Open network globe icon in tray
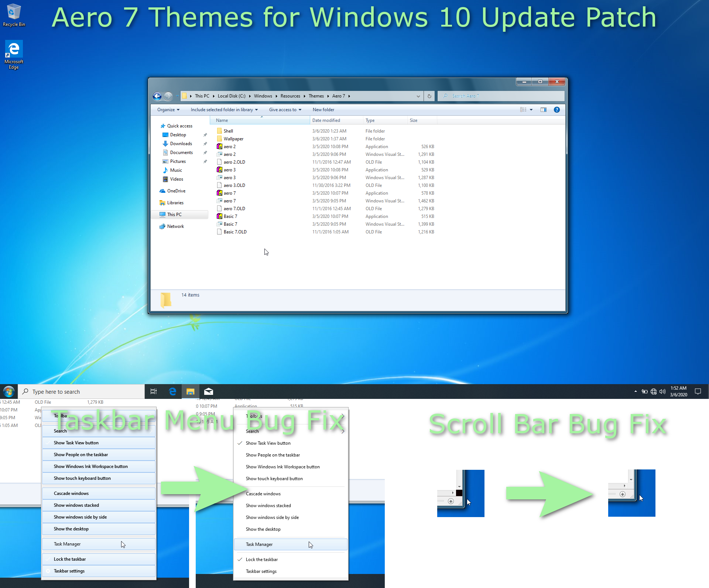This screenshot has width=709, height=588. pyautogui.click(x=654, y=392)
